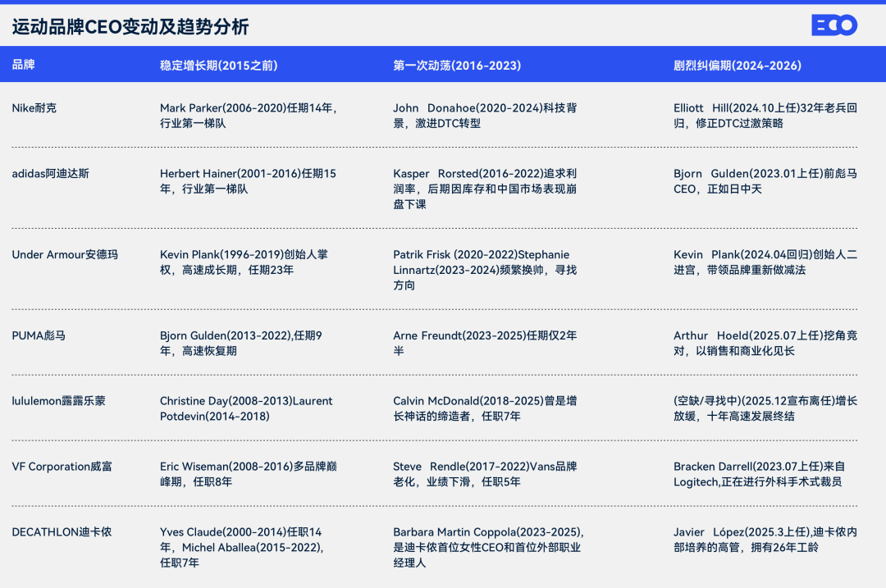Click the lululemon露露乐蒙 brand cell
This screenshot has width=886, height=588.
[x=58, y=401]
